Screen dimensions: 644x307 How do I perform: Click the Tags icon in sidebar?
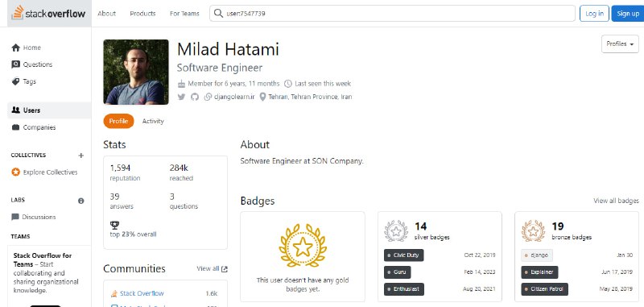[15, 81]
